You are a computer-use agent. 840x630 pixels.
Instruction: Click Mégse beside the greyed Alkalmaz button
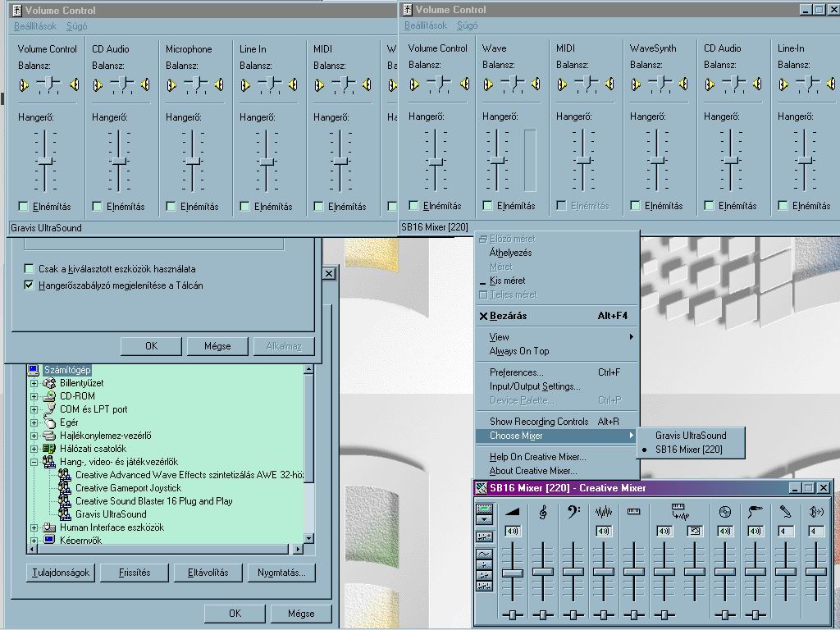(217, 346)
